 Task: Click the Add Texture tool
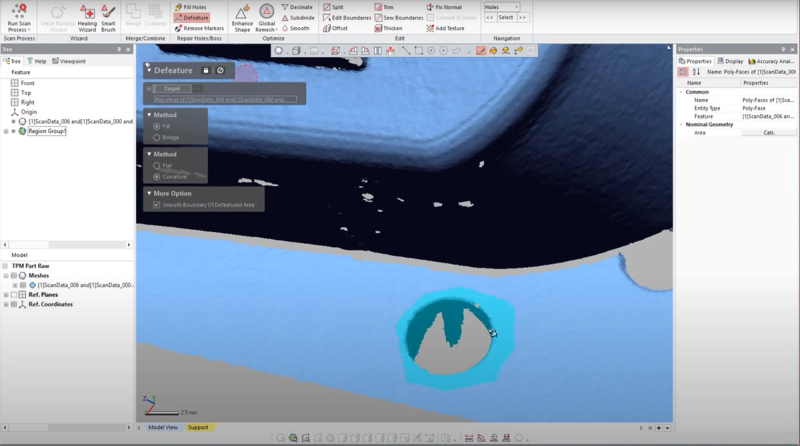[x=445, y=29]
